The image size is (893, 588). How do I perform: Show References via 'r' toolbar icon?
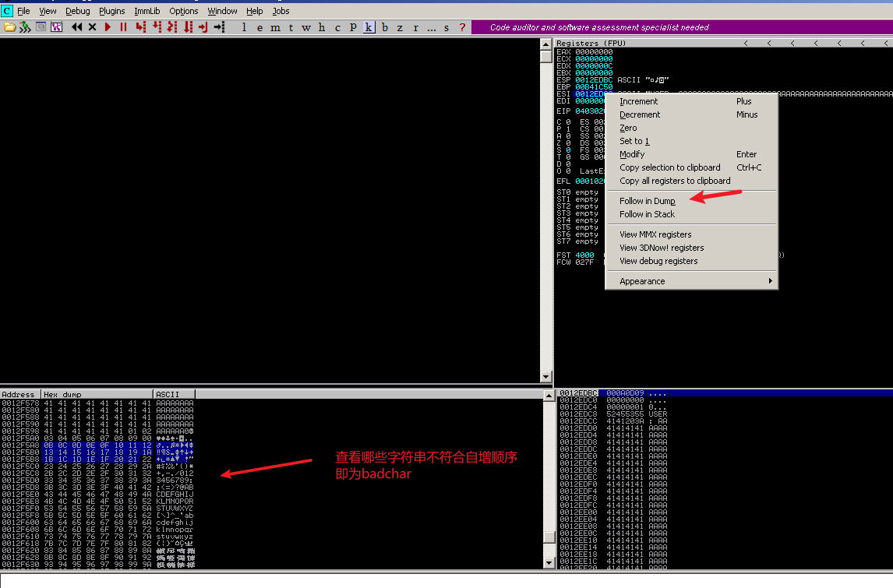(416, 26)
